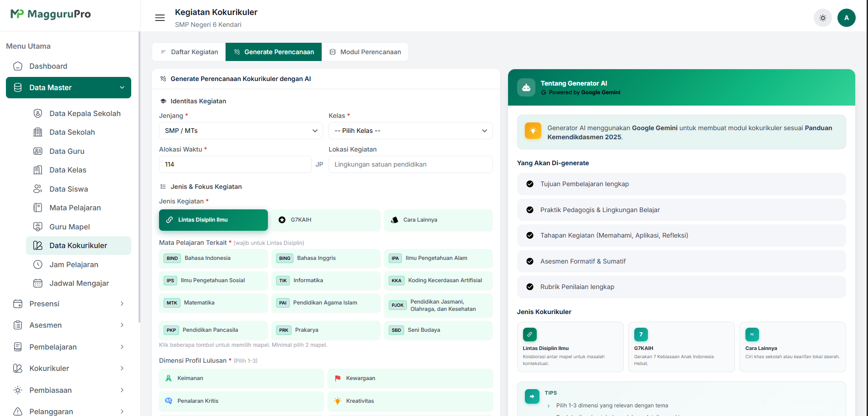Toggle Informatika subject chip
868x416 pixels.
326,280
